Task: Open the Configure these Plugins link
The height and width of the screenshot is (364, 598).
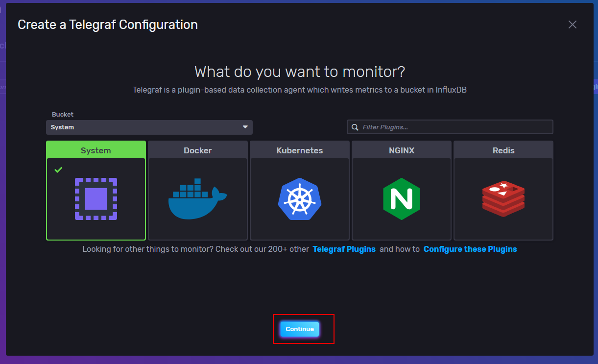Action: tap(470, 249)
